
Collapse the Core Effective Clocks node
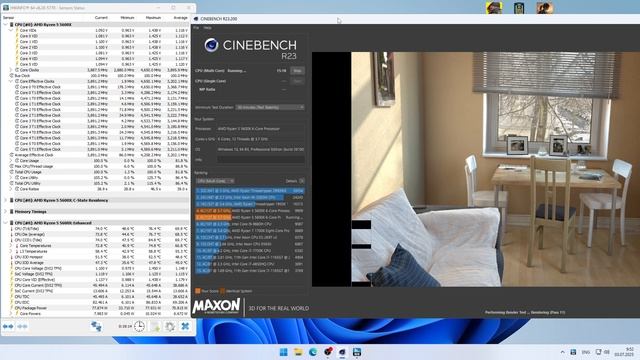(11, 81)
